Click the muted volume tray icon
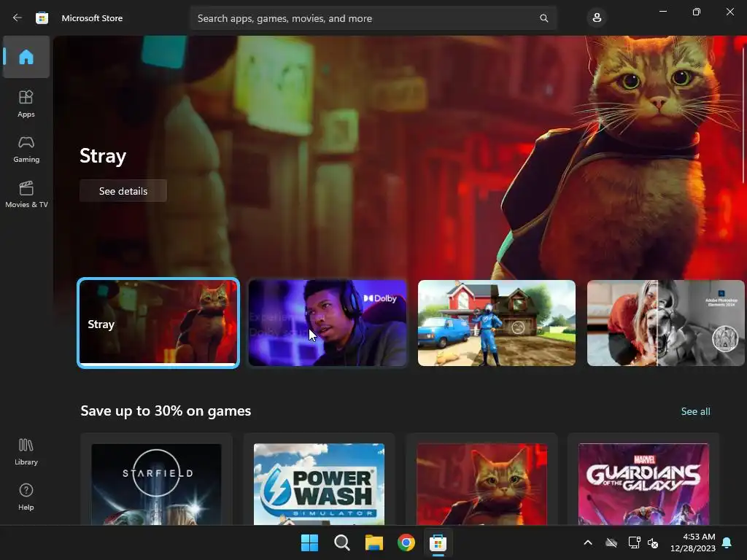The height and width of the screenshot is (560, 747). (653, 542)
